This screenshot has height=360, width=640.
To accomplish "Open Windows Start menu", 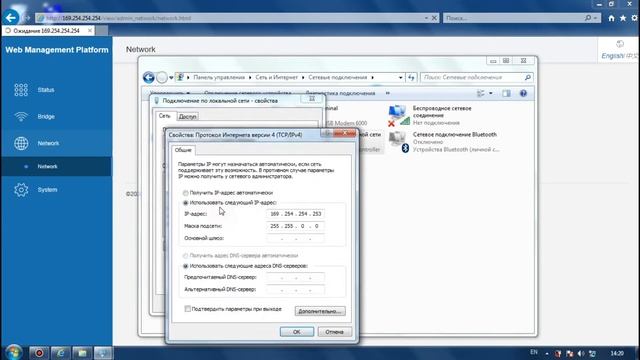I will [x=13, y=352].
